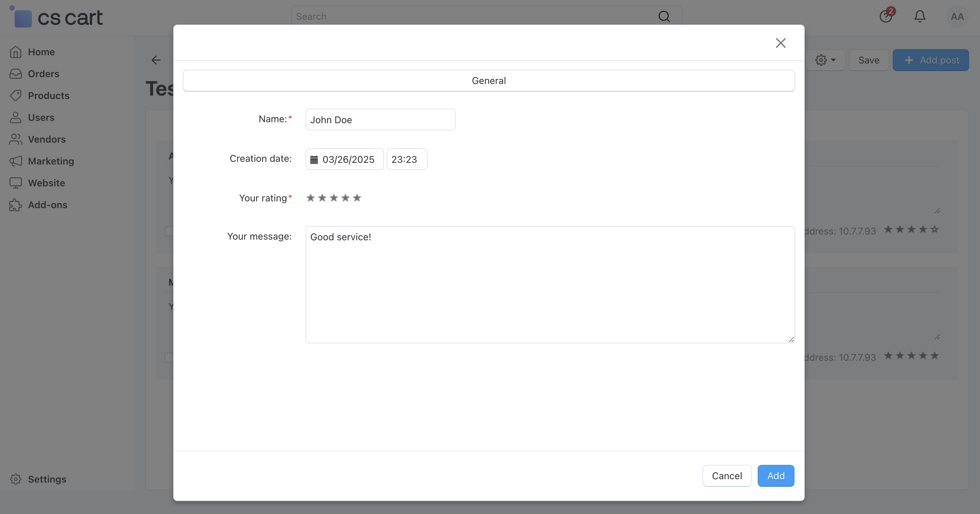980x514 pixels.
Task: Click the Add-ons puzzle icon
Action: click(x=16, y=205)
